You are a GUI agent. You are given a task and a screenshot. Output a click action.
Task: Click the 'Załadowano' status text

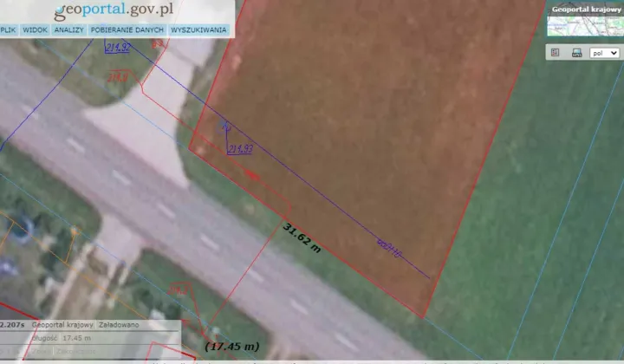point(119,325)
